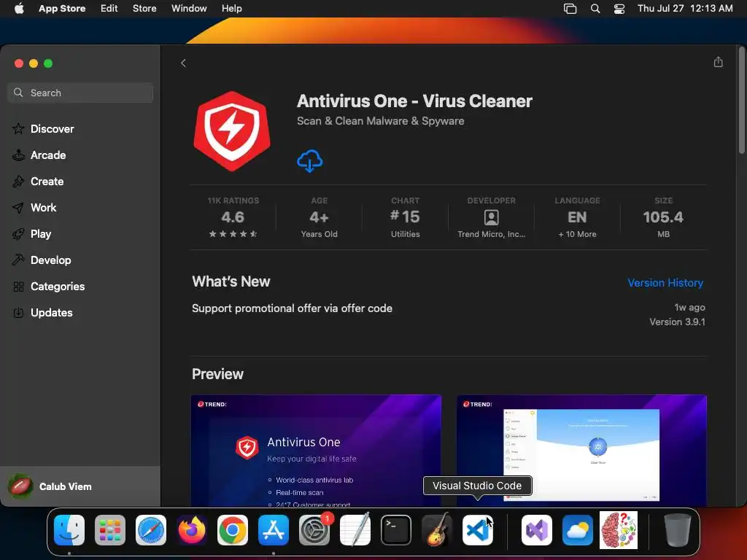Open Google Chrome from the Dock
The height and width of the screenshot is (560, 747).
[x=233, y=530]
